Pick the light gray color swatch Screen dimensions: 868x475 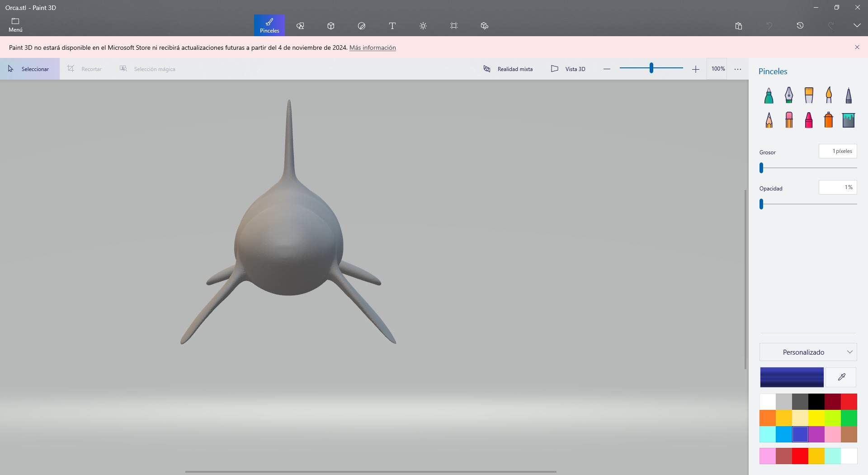(x=784, y=402)
